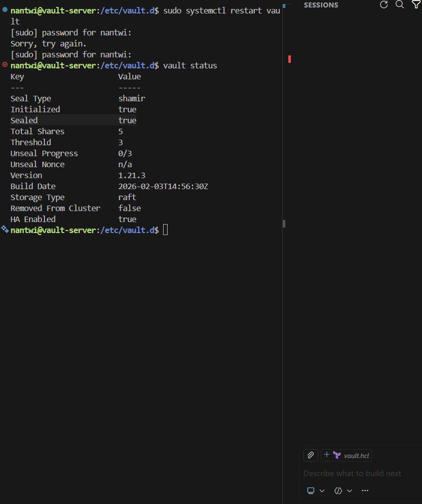Jump to the red marker in terminal ruler
The width and height of the screenshot is (422, 504).
[289, 59]
